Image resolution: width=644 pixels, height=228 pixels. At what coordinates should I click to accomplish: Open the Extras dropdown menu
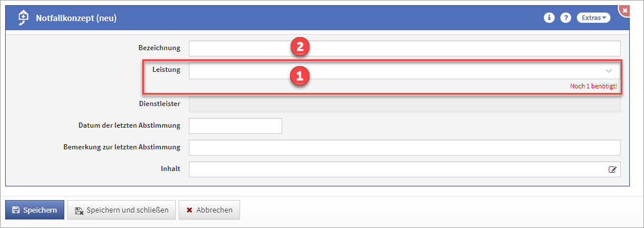[x=593, y=18]
